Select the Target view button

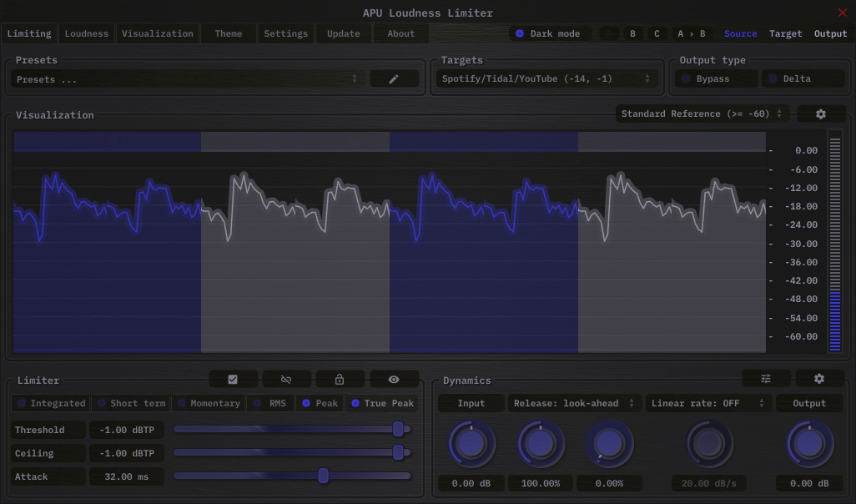point(785,33)
